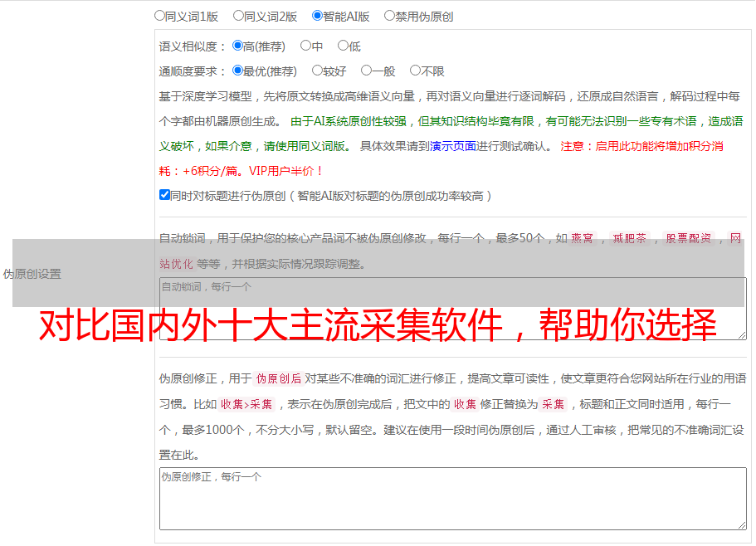This screenshot has height=546, width=756.
Task: Open the 演示页面 link
Action: tap(452, 146)
